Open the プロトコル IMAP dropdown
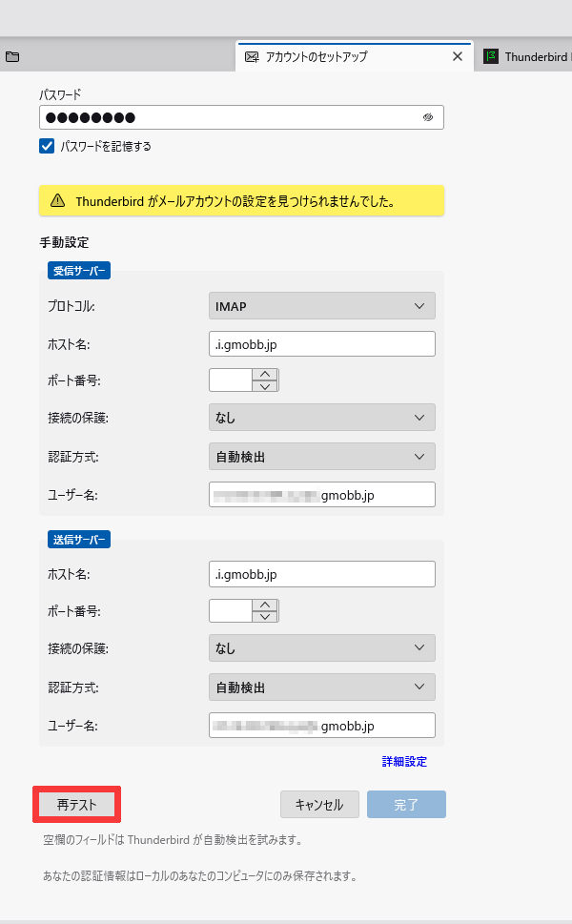 click(x=321, y=306)
